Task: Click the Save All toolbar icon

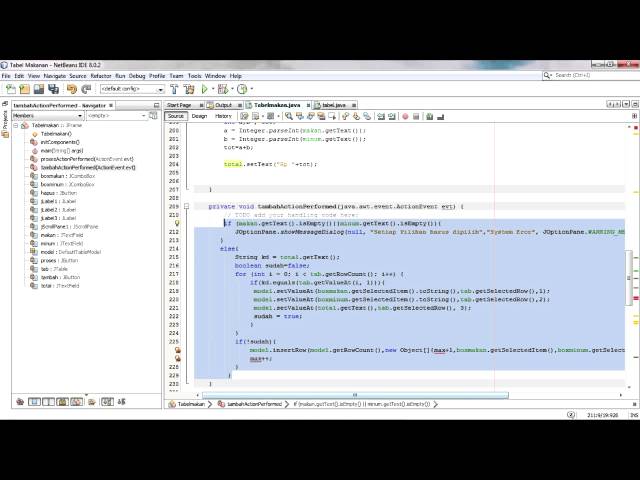Action: click(53, 89)
